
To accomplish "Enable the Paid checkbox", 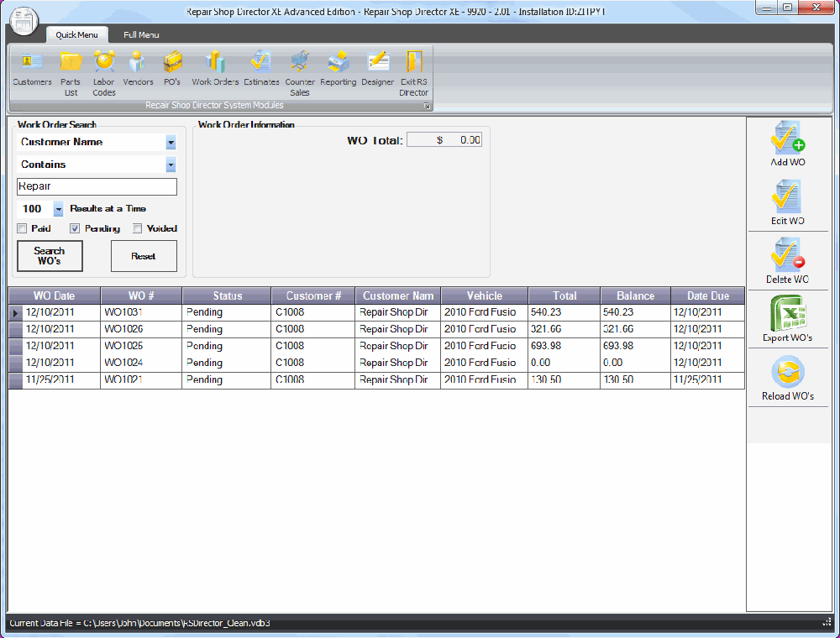I will point(22,228).
